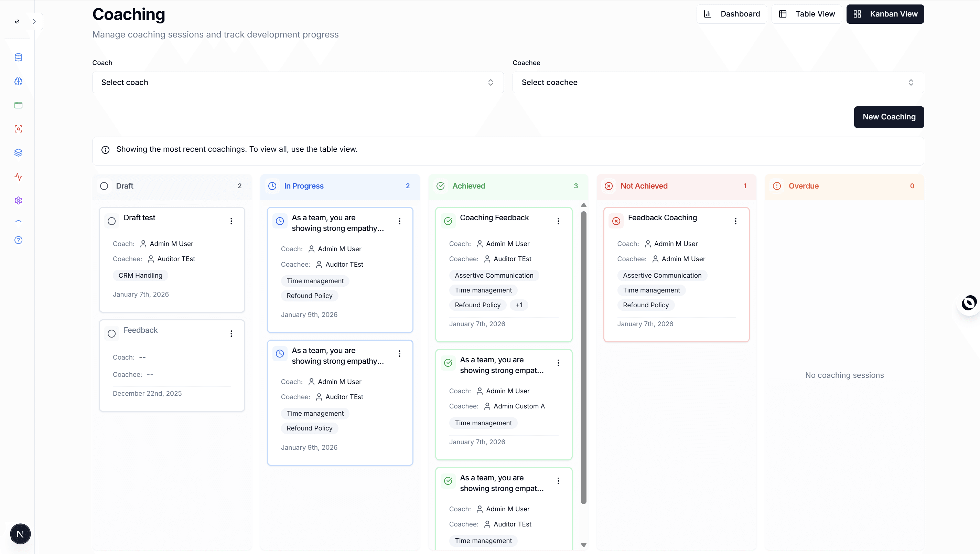The width and height of the screenshot is (980, 554).
Task: Open the Coaching Feedback card options menu
Action: (559, 221)
